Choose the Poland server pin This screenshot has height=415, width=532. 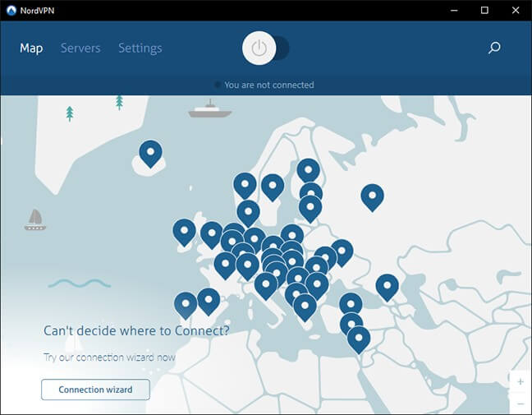point(292,234)
